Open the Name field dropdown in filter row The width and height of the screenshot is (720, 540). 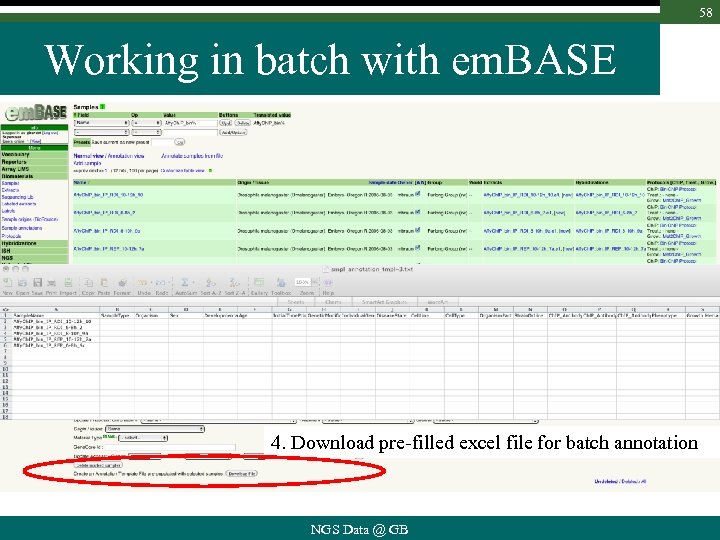point(101,123)
